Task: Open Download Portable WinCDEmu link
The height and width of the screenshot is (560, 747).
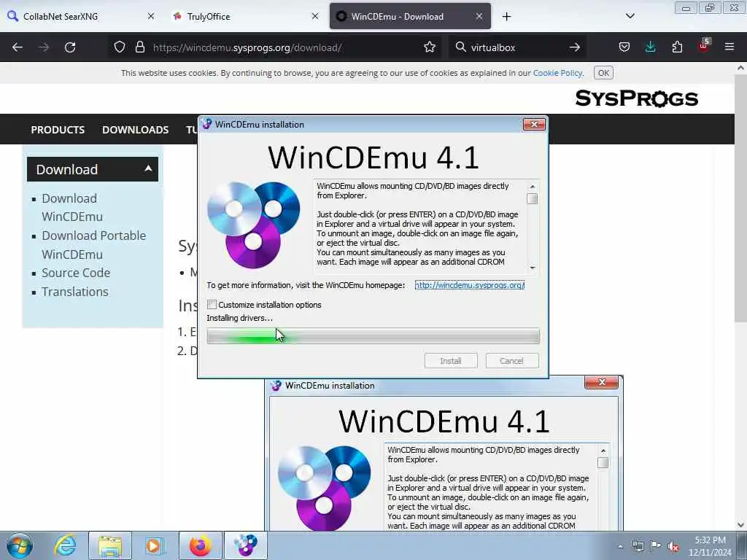Action: click(93, 245)
